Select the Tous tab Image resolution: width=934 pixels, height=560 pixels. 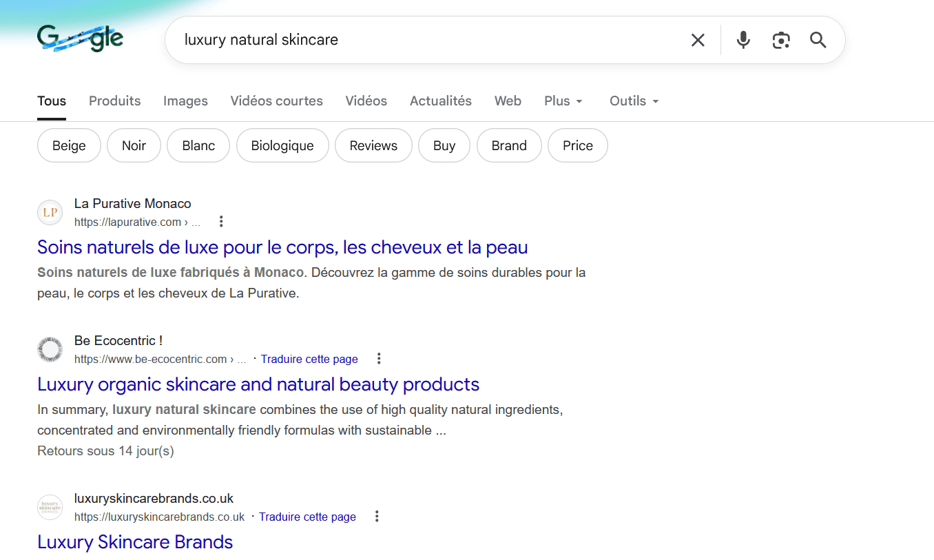pos(52,101)
